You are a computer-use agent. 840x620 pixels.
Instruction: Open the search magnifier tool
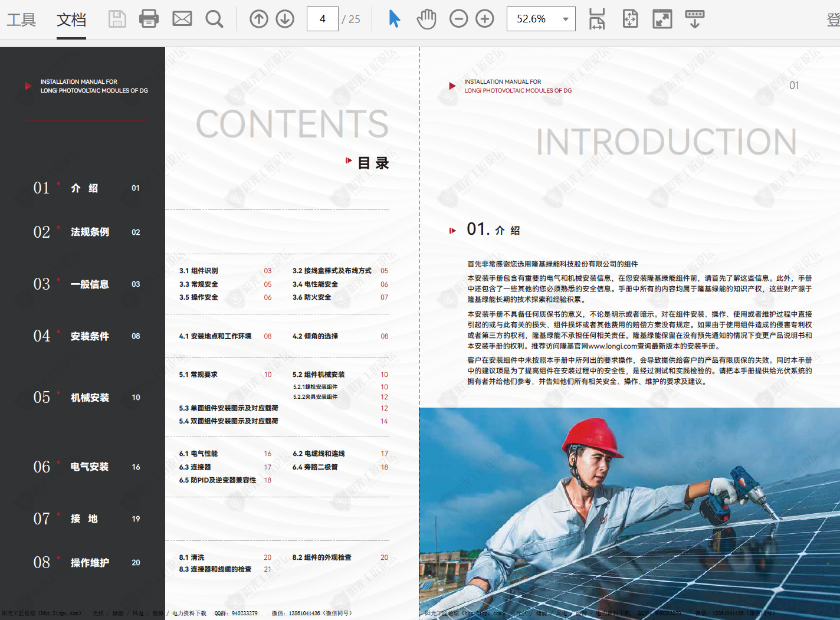214,19
